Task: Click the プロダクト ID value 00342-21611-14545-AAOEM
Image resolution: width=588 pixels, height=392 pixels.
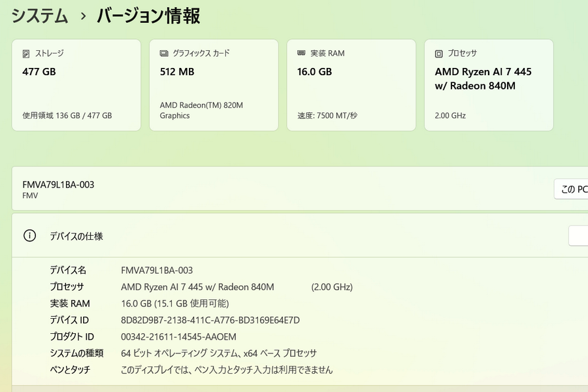Action: click(x=178, y=337)
